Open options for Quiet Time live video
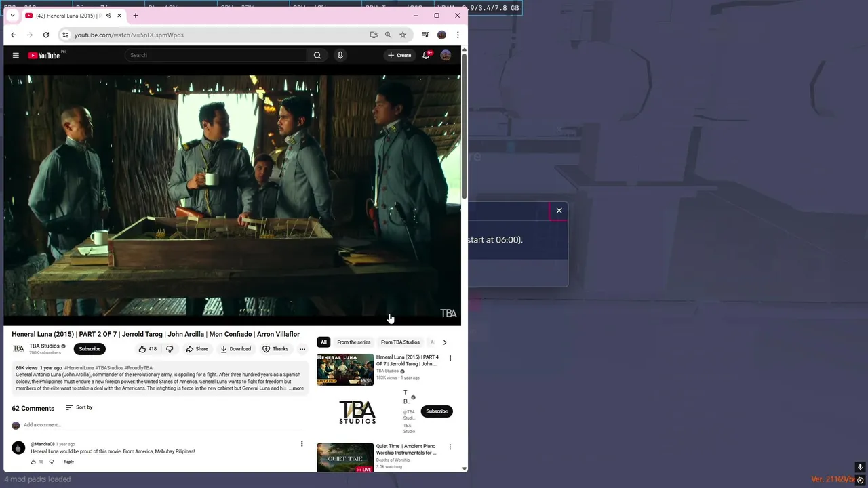 point(450,447)
